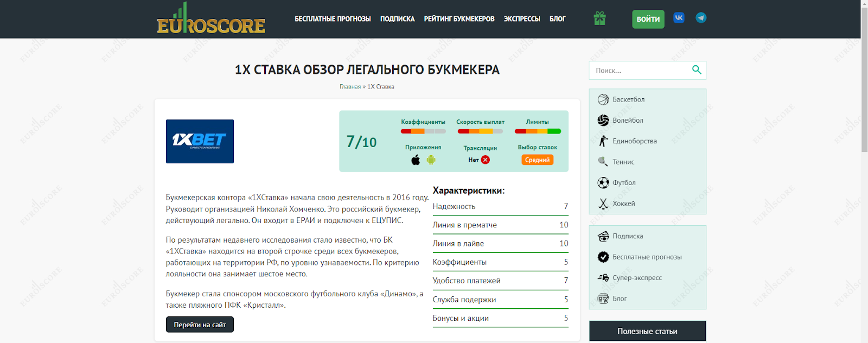The image size is (868, 343).
Task: Follow the Главная breadcrumb link
Action: click(350, 87)
